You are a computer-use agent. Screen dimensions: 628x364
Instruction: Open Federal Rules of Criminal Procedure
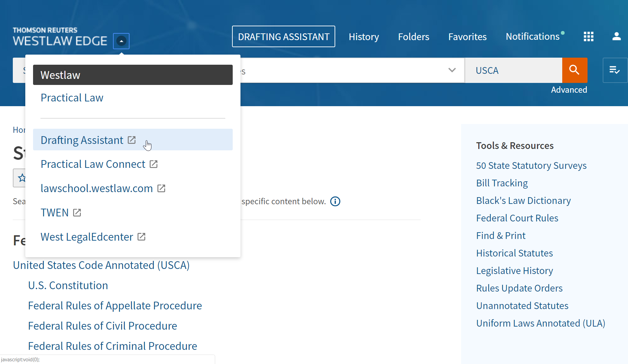point(113,346)
